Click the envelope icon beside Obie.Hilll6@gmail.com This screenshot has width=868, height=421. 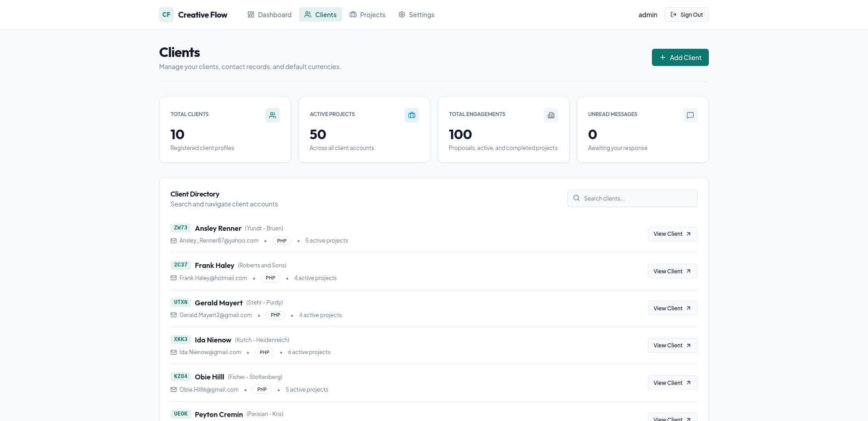pos(174,389)
